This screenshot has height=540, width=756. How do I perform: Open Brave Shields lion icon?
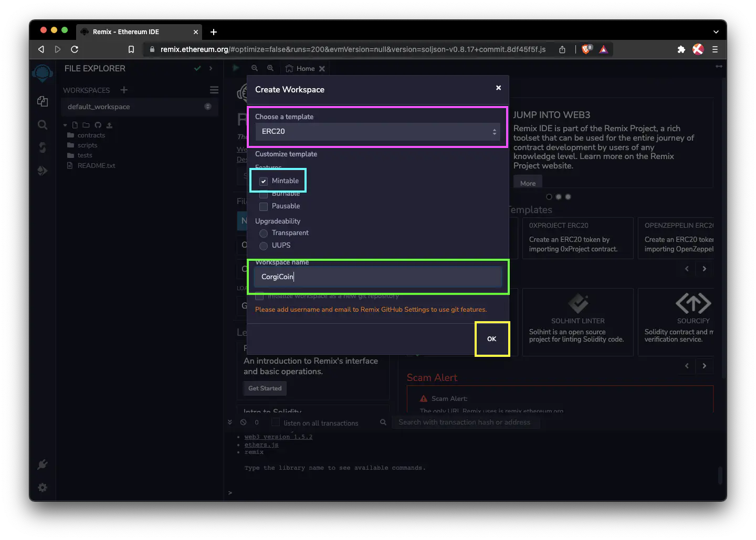click(x=586, y=49)
